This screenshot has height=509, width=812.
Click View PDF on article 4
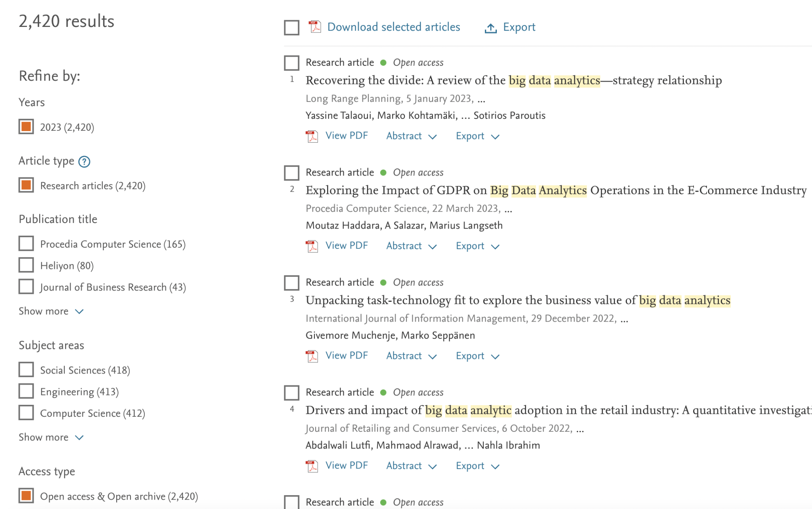click(346, 465)
